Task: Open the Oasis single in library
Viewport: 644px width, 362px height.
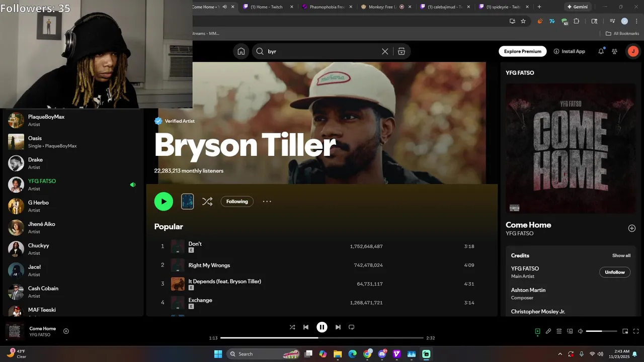Action: [x=73, y=142]
